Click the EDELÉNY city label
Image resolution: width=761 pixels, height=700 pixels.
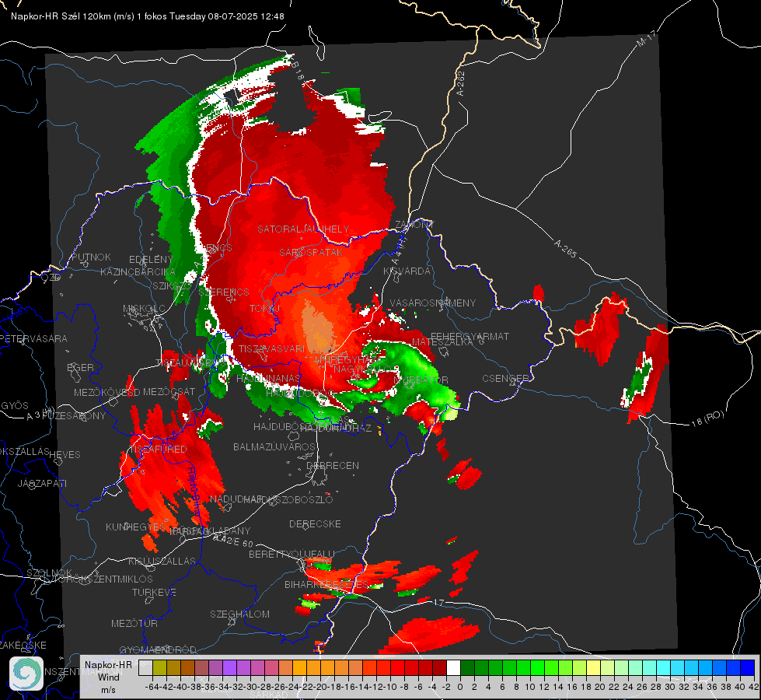pyautogui.click(x=151, y=260)
